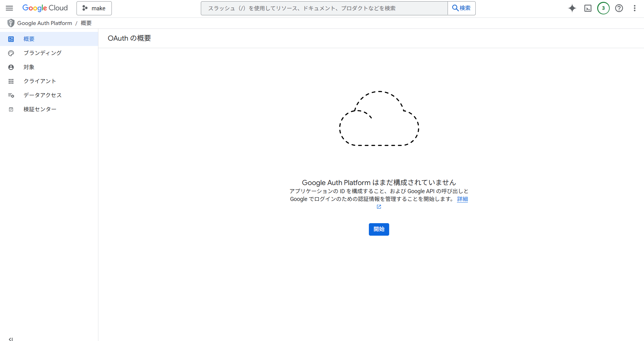
Task: Open the Gemini sparkle assistant icon
Action: [x=572, y=8]
